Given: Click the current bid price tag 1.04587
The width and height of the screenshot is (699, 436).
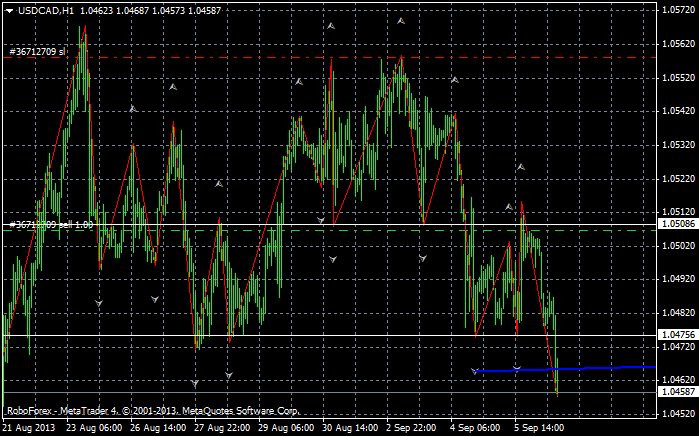Looking at the screenshot, I should click(678, 392).
